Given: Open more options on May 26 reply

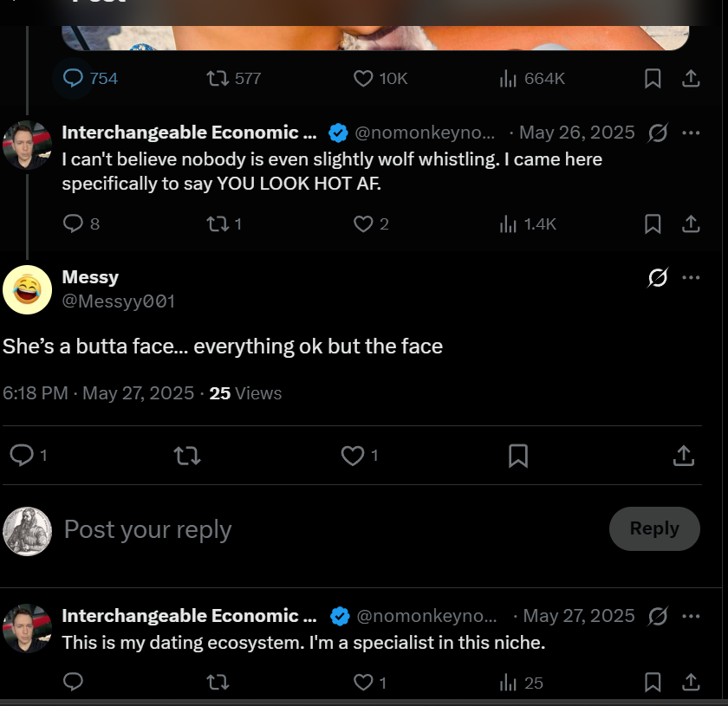Looking at the screenshot, I should (x=691, y=133).
